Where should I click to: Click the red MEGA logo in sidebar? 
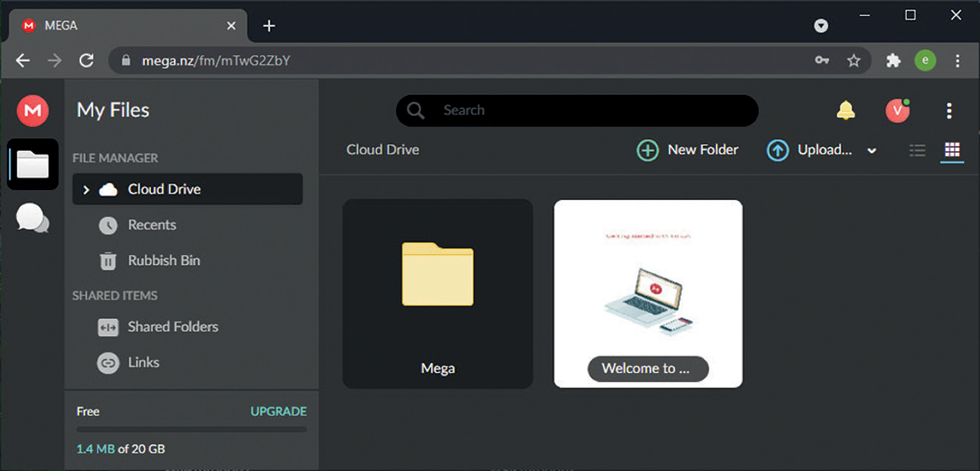tap(33, 110)
